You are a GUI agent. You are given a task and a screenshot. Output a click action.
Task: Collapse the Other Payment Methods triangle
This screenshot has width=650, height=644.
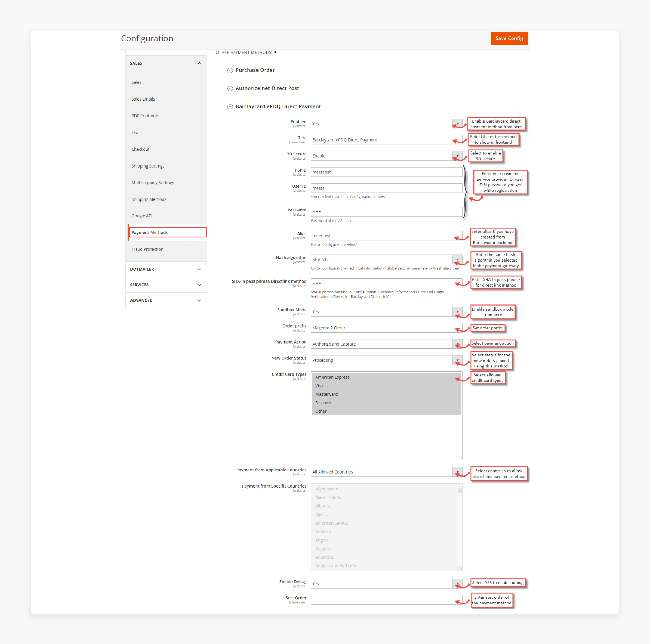point(275,52)
